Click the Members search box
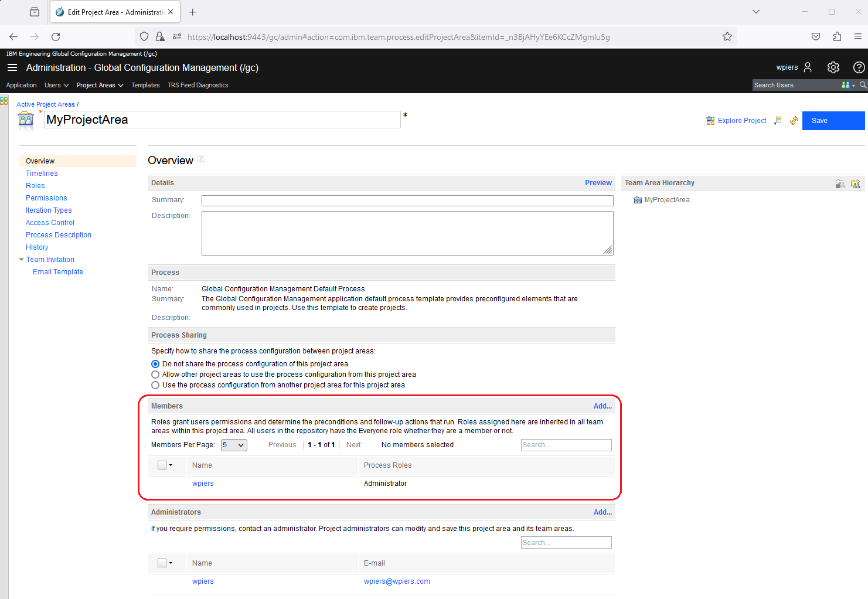 click(566, 445)
